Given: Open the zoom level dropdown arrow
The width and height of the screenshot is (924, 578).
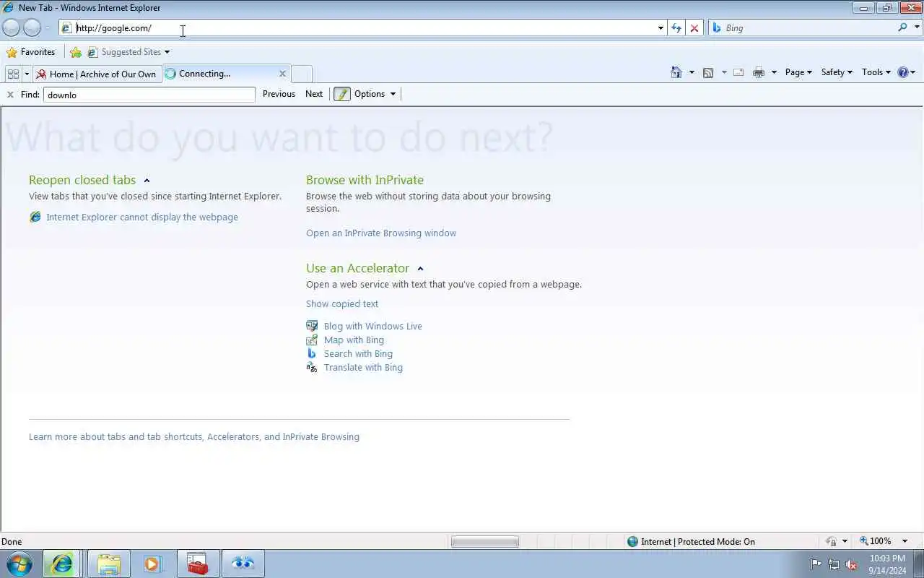Looking at the screenshot, I should click(x=905, y=541).
